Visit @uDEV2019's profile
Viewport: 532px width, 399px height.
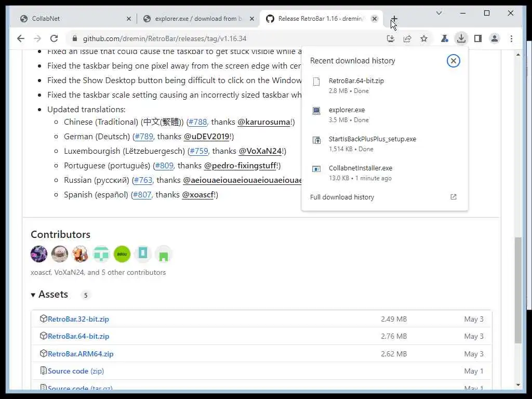coord(207,137)
